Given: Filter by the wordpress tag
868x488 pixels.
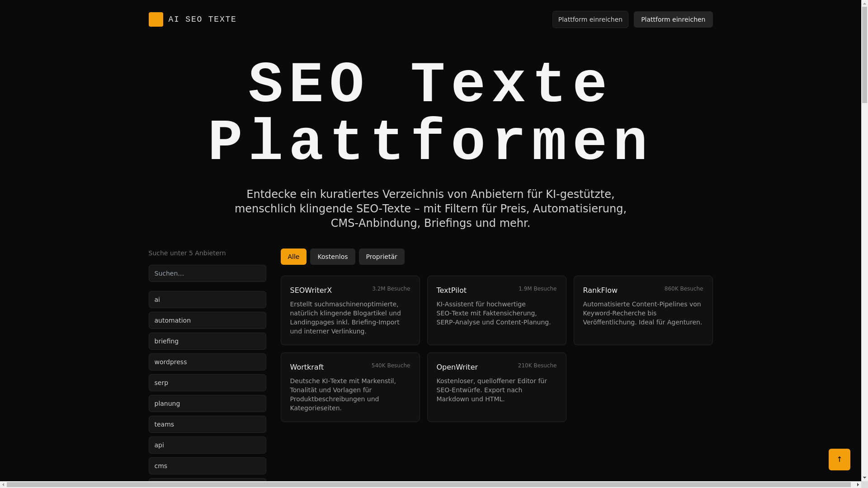Looking at the screenshot, I should pos(207,362).
